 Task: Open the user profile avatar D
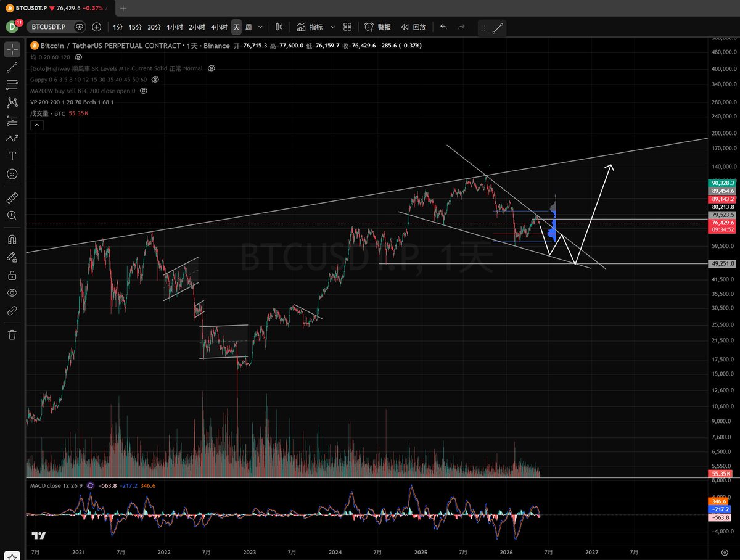(x=14, y=27)
